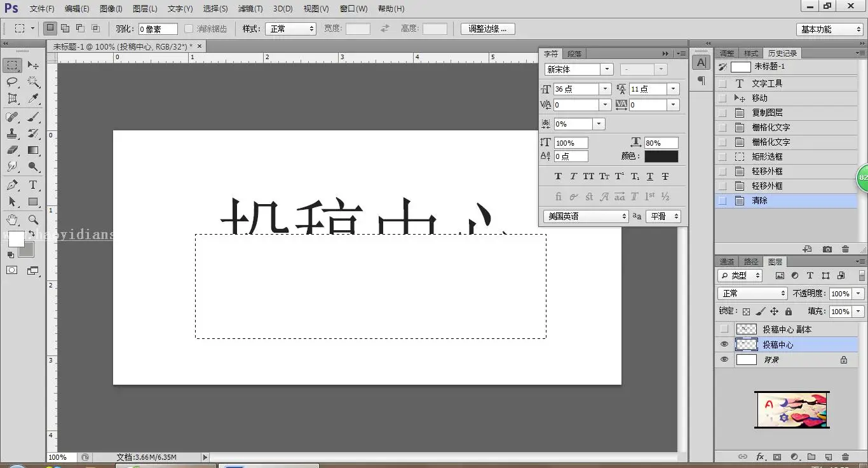Select the Hand tool
This screenshot has width=868, height=468.
pyautogui.click(x=12, y=220)
